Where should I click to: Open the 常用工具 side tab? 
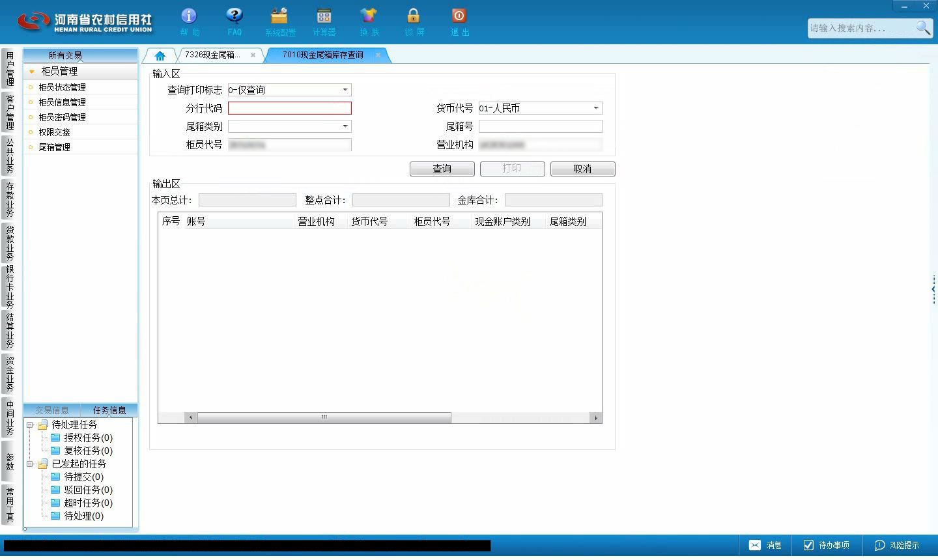[x=9, y=505]
